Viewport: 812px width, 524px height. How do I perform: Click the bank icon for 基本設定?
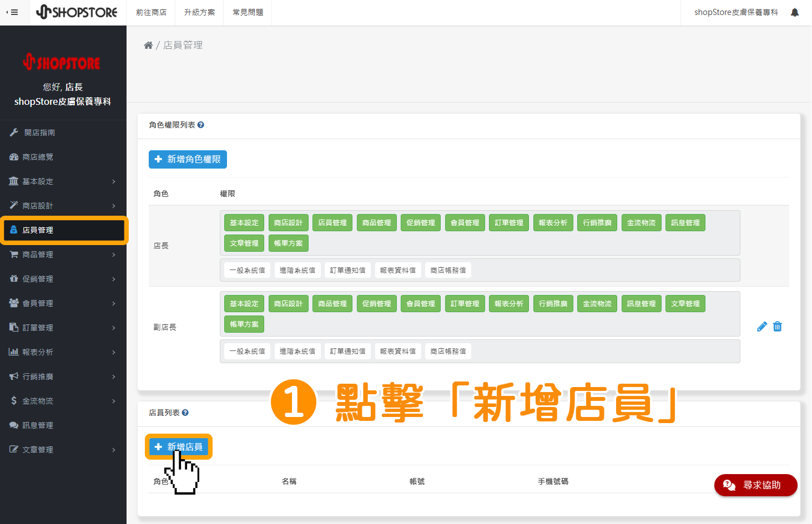click(x=14, y=181)
